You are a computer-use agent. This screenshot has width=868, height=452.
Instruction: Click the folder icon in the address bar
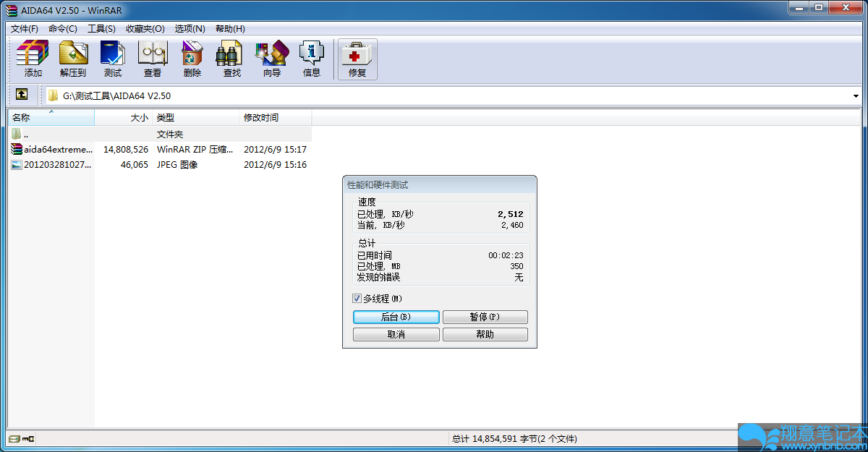pos(54,95)
